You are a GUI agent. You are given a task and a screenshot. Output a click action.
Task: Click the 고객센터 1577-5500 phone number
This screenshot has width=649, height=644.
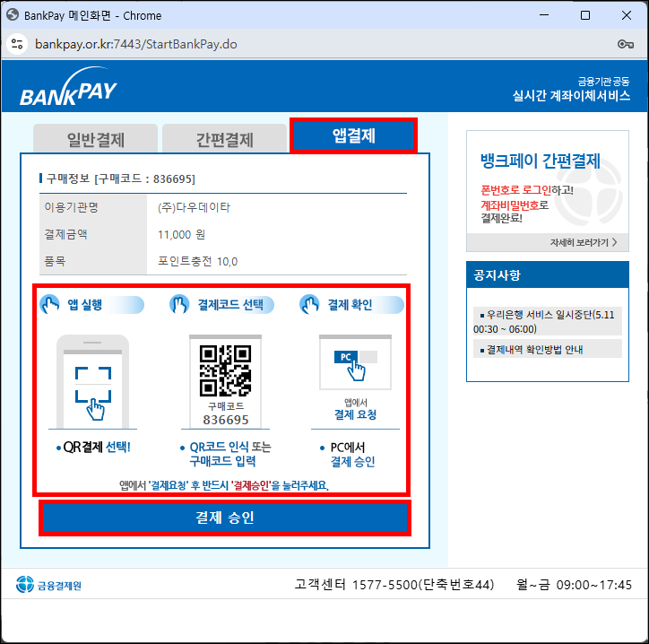[394, 585]
